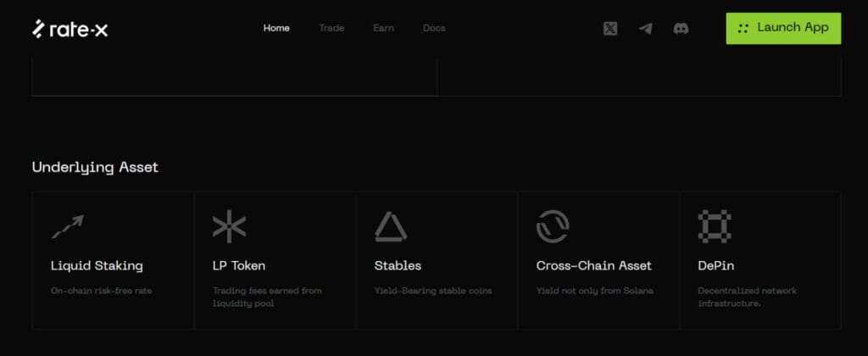
Task: Select the Cross-Chain Asset card title
Action: 594,266
